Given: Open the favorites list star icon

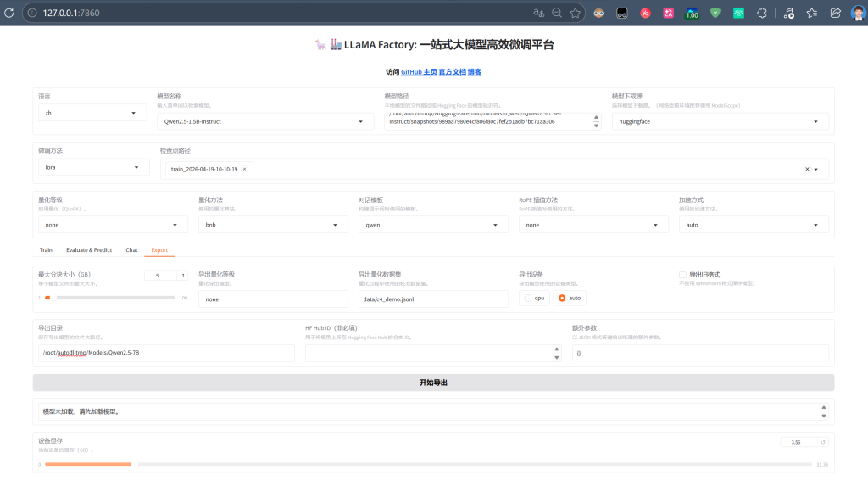Looking at the screenshot, I should click(x=811, y=13).
